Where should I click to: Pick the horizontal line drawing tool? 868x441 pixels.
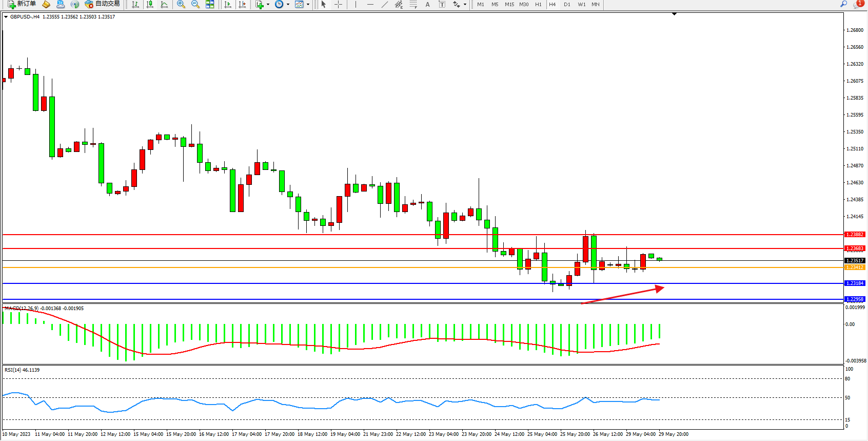click(370, 4)
